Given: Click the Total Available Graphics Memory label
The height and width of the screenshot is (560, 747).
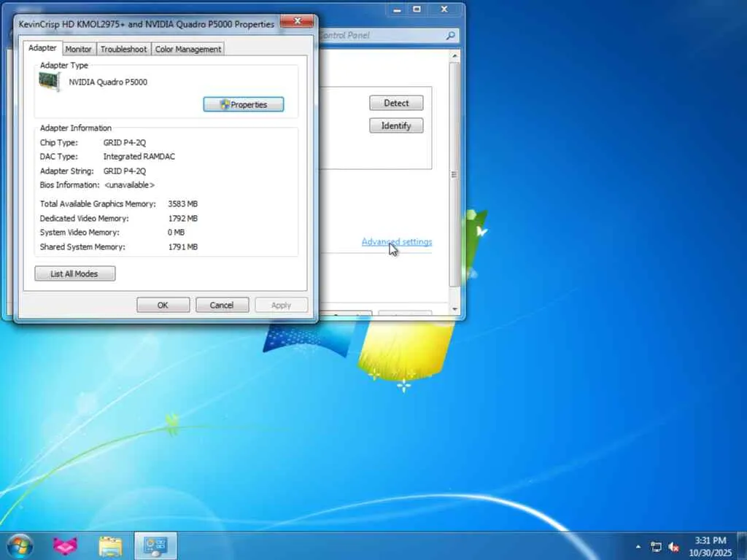Looking at the screenshot, I should point(98,204).
